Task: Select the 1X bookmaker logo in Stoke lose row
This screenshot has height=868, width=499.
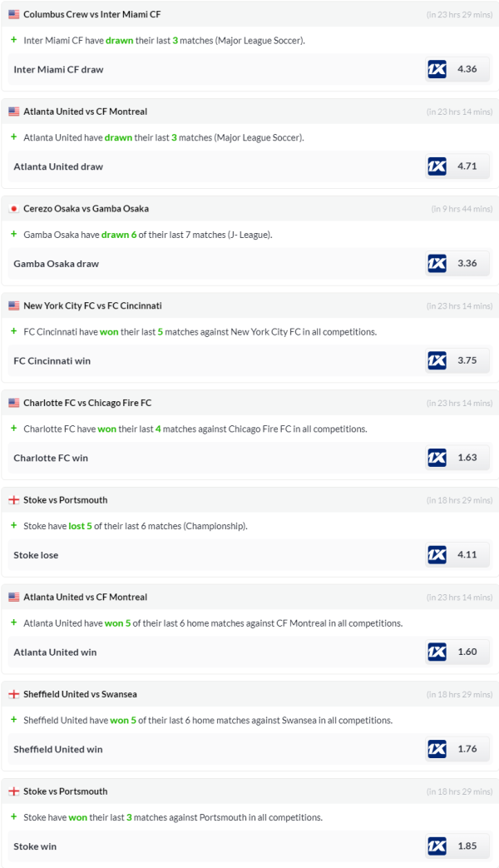Action: coord(437,555)
